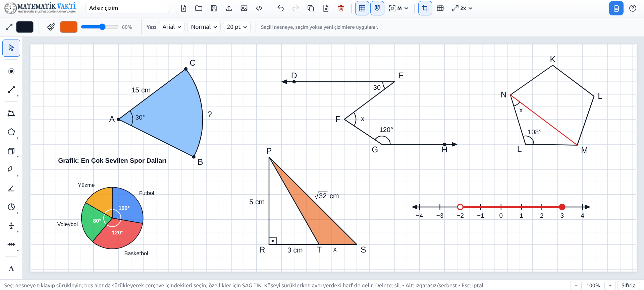Viewport: 644px width, 290px height.
Task: Export the drawing with upload icon
Action: (x=229, y=8)
